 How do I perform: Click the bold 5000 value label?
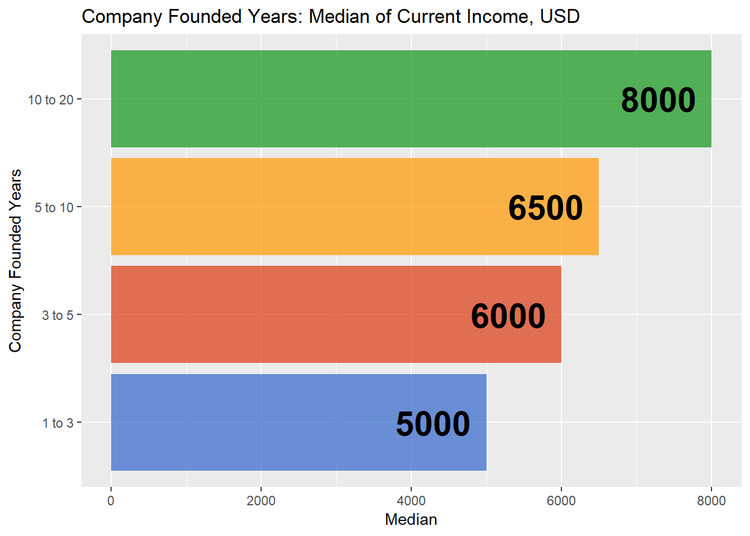pos(433,424)
